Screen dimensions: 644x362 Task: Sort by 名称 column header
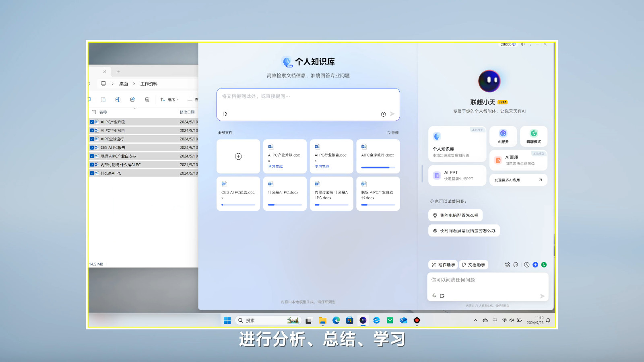[103, 112]
